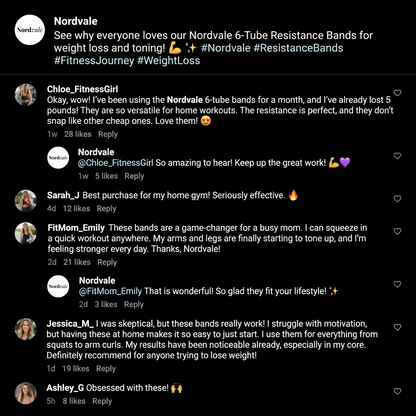Open Nordvale profile picture in post header
The width and height of the screenshot is (416, 416).
[30, 30]
